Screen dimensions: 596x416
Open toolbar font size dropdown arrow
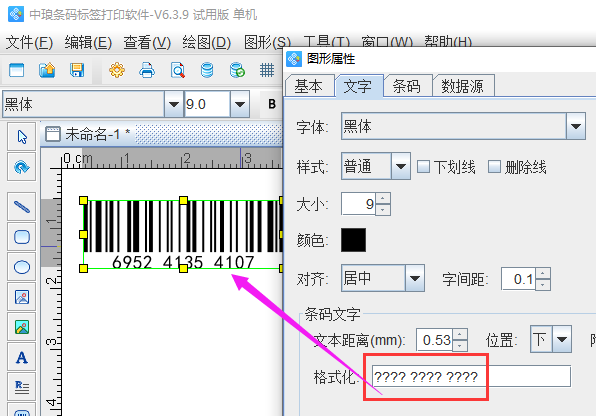[240, 104]
